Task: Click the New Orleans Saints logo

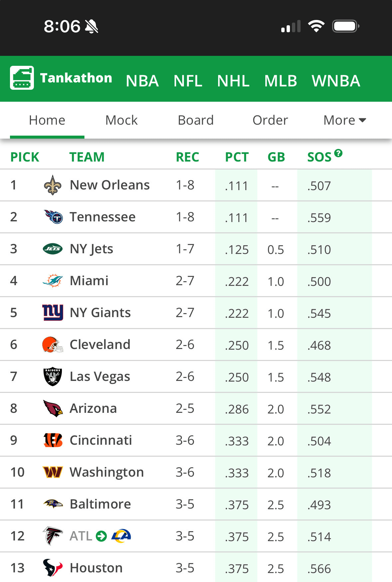Action: point(53,185)
